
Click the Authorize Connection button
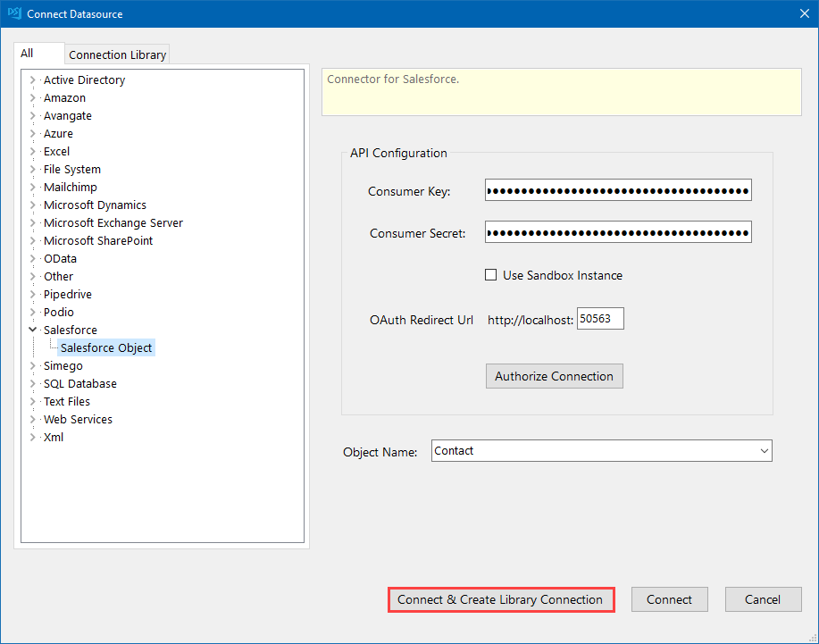point(554,376)
